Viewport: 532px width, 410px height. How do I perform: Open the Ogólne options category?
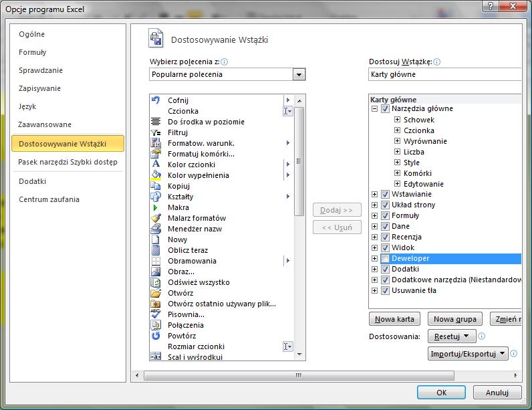point(31,34)
